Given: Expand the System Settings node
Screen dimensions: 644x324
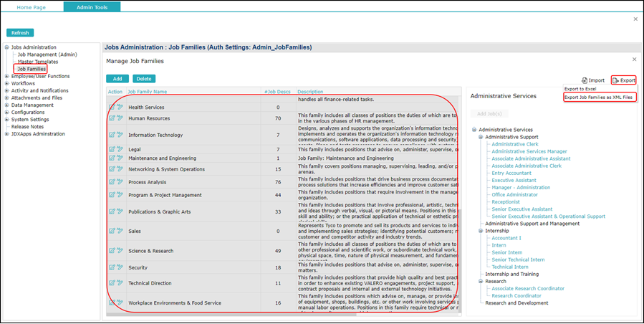Looking at the screenshot, I should [x=7, y=120].
